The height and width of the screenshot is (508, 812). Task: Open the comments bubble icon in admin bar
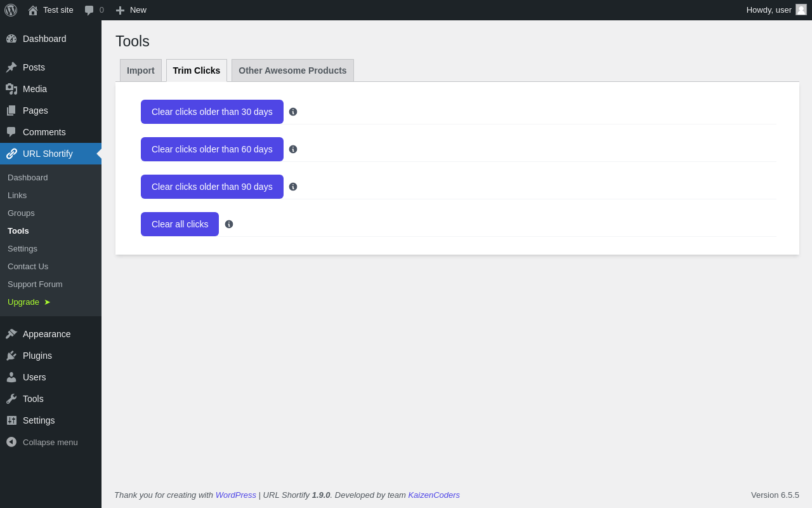click(x=89, y=10)
